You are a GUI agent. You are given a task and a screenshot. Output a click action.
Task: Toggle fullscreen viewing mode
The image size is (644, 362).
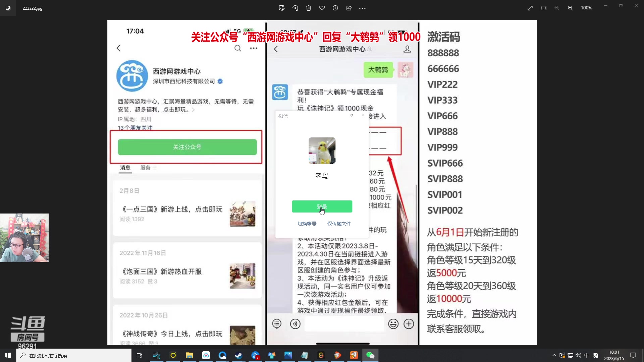click(x=530, y=8)
